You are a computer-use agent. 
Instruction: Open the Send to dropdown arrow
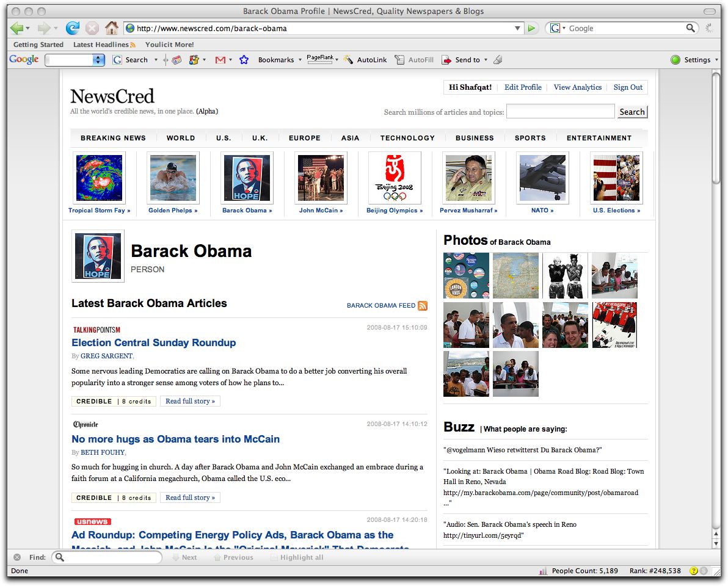tap(486, 60)
